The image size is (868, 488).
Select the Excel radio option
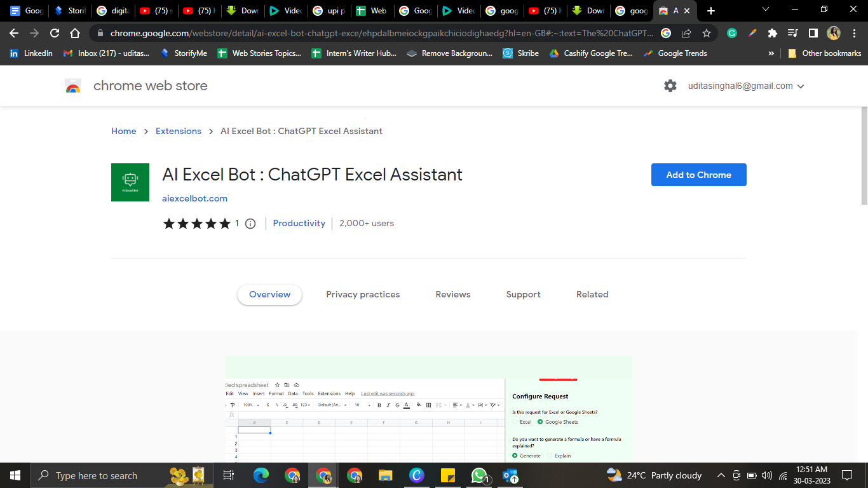[x=515, y=421]
